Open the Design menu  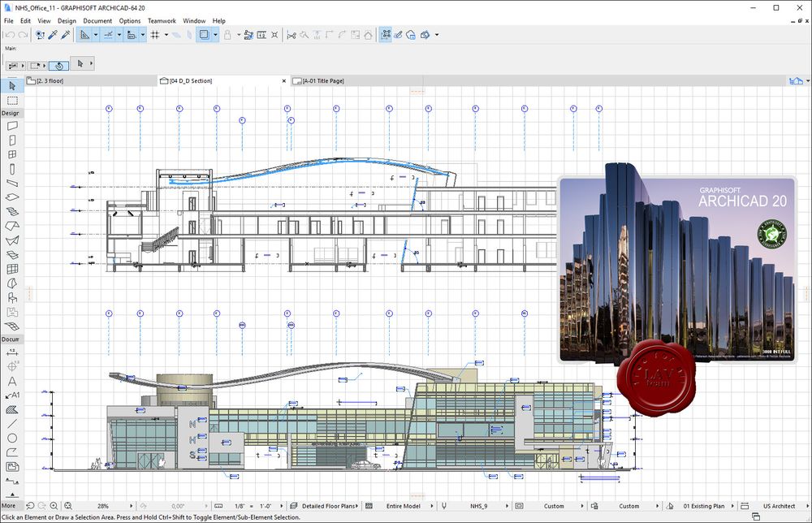click(x=67, y=21)
